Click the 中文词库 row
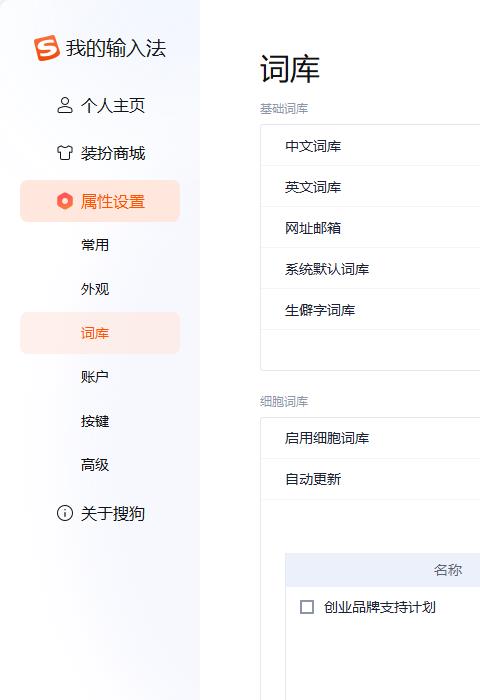 [x=370, y=146]
